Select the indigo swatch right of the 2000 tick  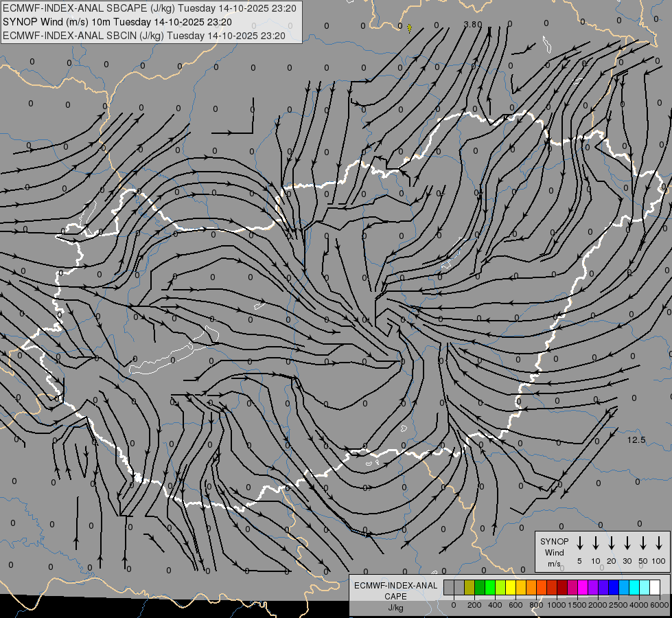coord(603,587)
